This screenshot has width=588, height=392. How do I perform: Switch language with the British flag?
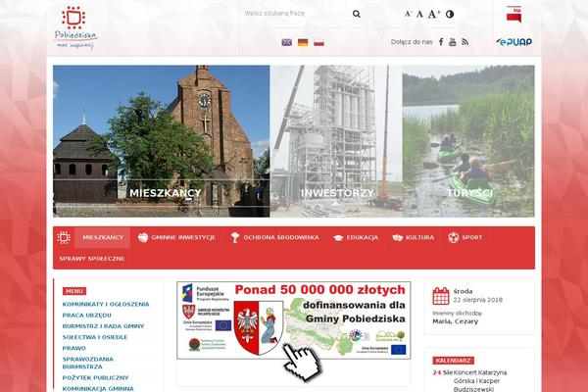point(287,42)
